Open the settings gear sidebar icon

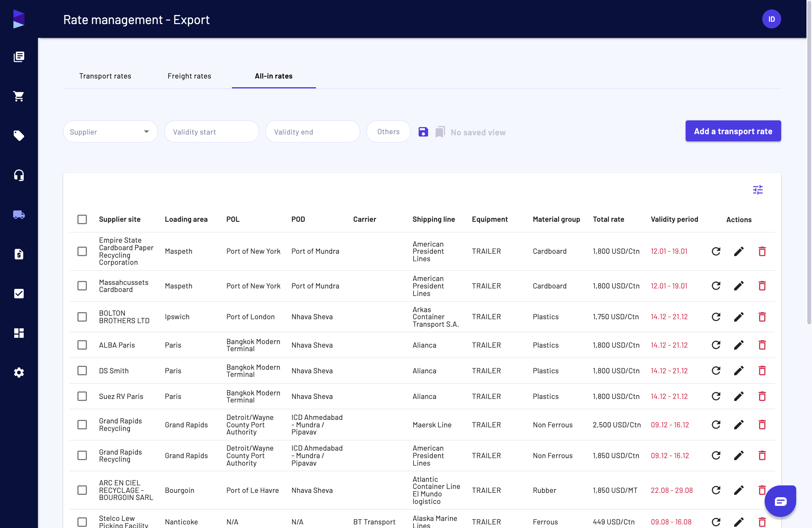coord(19,373)
